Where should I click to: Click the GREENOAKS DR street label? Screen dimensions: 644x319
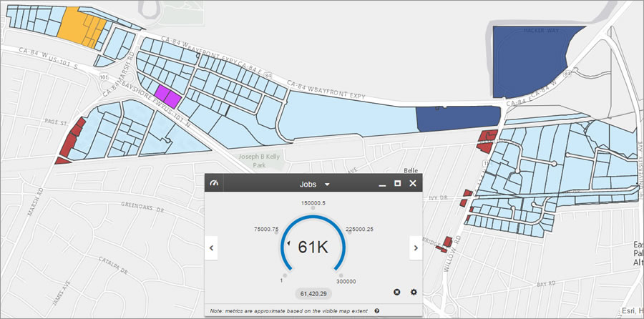pyautogui.click(x=142, y=207)
